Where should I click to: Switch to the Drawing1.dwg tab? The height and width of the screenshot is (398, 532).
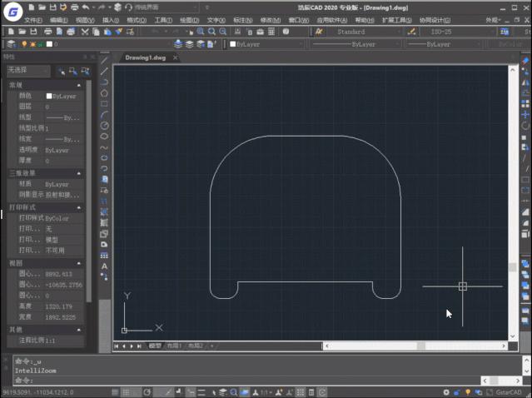click(x=147, y=58)
